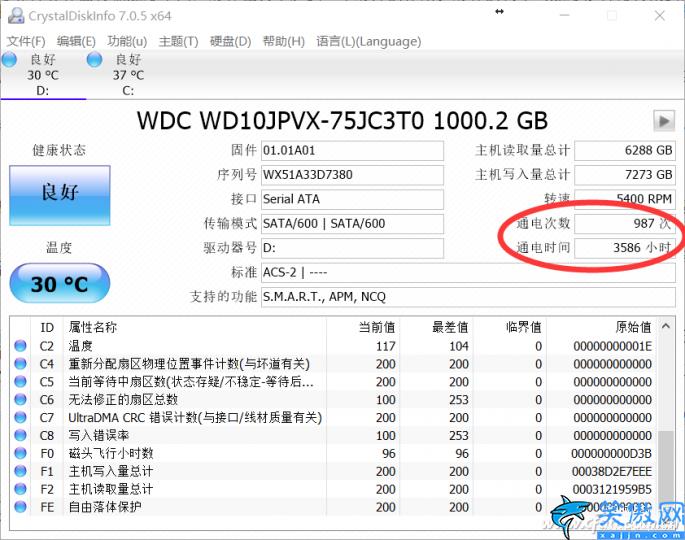Click the 当前值 column header
The height and width of the screenshot is (540, 685).
point(363,328)
